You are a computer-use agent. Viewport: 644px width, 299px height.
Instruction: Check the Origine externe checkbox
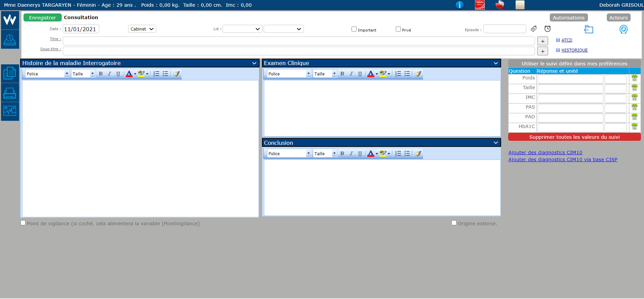(x=454, y=223)
